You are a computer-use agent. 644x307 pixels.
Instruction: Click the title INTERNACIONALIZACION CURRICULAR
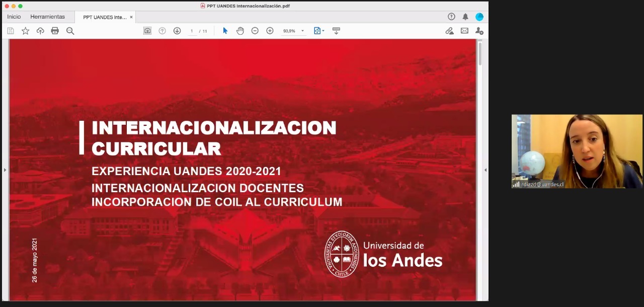click(214, 138)
